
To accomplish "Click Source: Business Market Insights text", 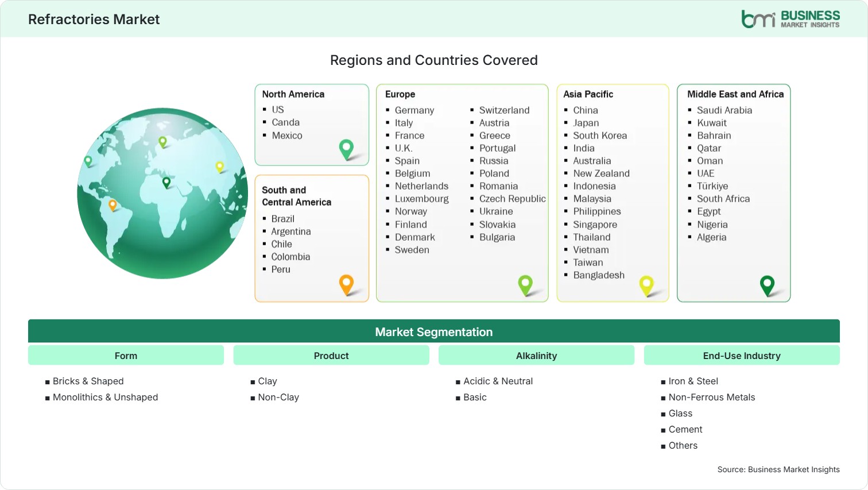I will click(778, 469).
